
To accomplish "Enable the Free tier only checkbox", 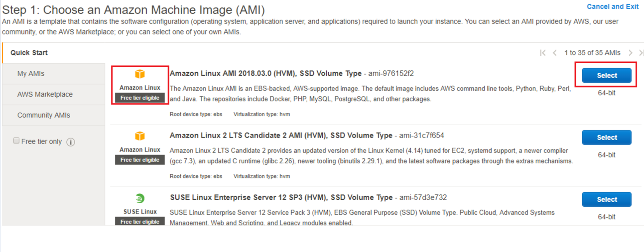I will click(x=16, y=141).
